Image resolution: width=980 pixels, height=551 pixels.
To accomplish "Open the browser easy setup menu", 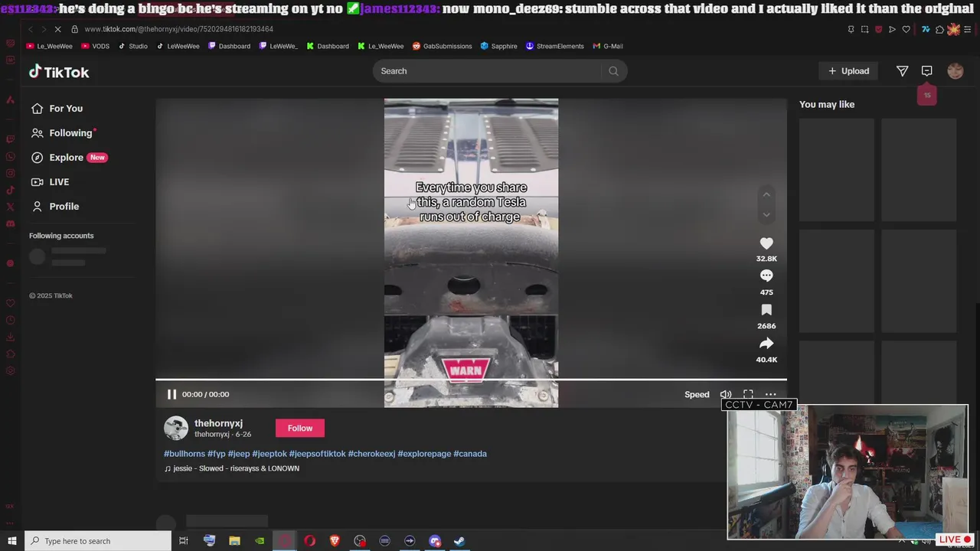I will pyautogui.click(x=968, y=29).
